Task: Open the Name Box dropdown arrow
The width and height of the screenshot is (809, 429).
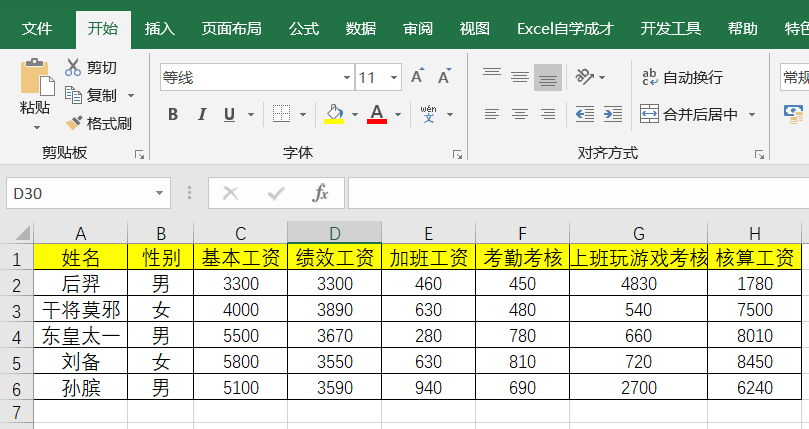Action: [159, 193]
